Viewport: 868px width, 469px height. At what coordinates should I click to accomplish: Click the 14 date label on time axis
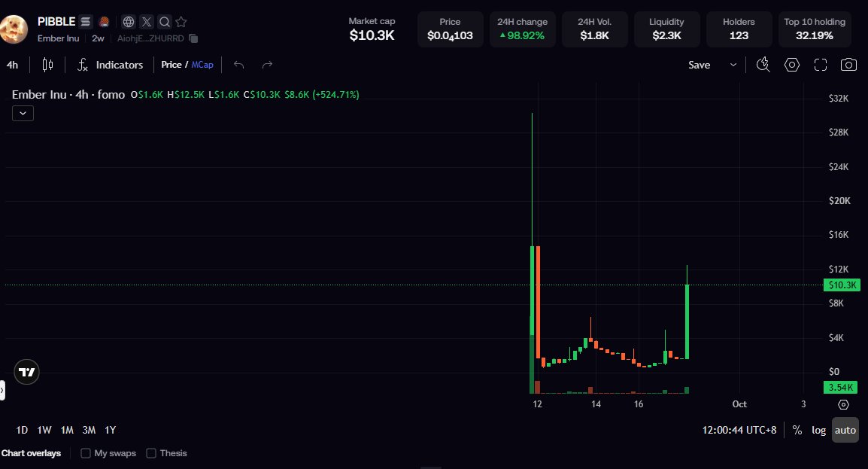tap(596, 404)
